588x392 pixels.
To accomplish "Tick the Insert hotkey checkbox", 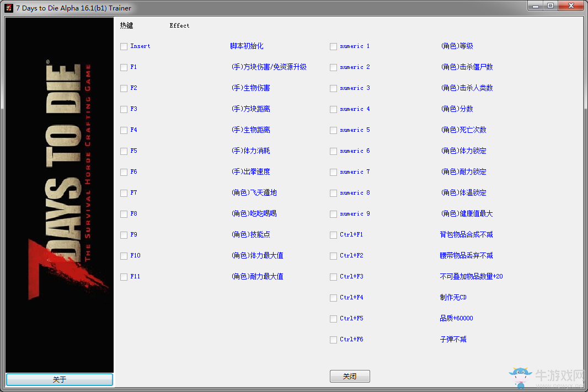I will pos(124,46).
